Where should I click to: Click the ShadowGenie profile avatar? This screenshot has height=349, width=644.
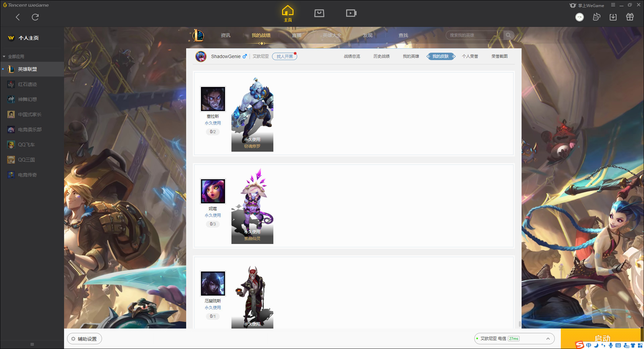coord(201,56)
